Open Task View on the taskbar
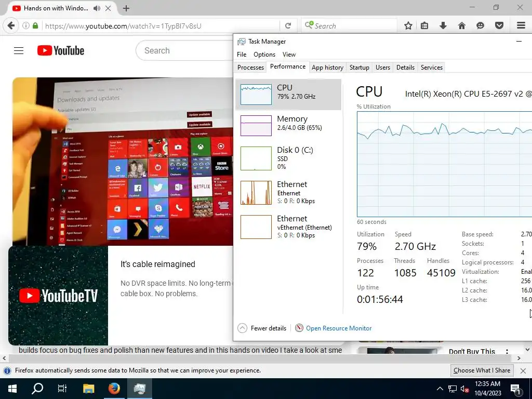The image size is (532, 399). (62, 389)
